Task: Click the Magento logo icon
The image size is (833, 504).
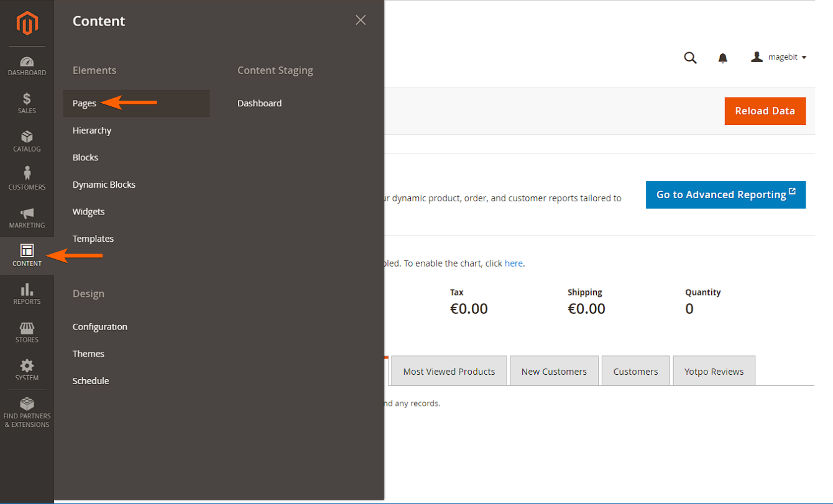Action: (x=27, y=23)
